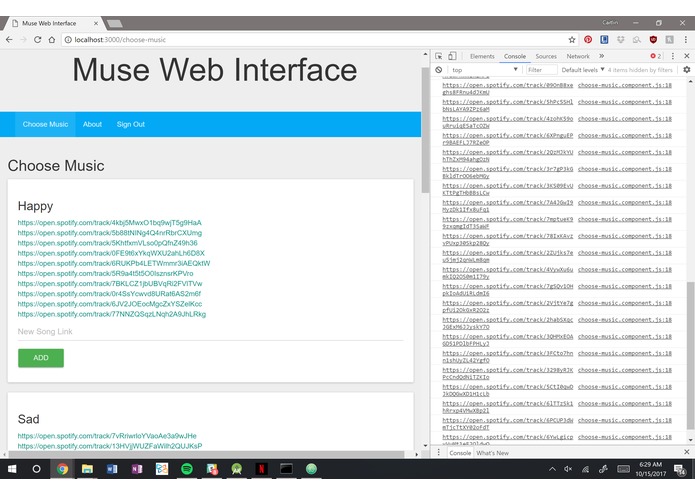The image size is (695, 494).
Task: Close the bottom console drawer
Action: (x=687, y=452)
